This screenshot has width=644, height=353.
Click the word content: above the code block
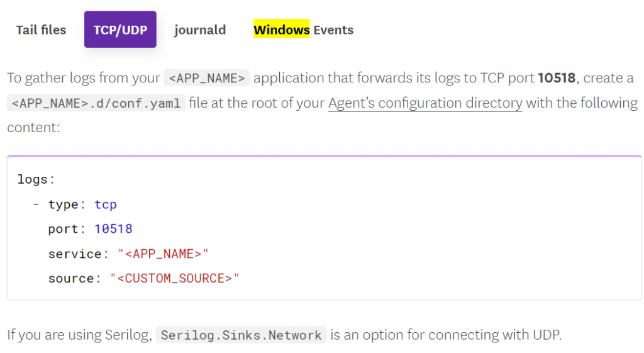pos(33,127)
